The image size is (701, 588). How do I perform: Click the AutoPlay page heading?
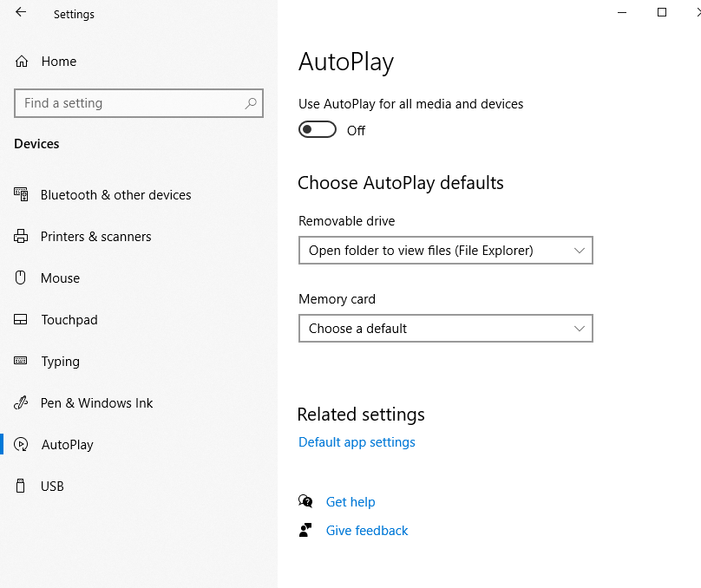tap(346, 62)
